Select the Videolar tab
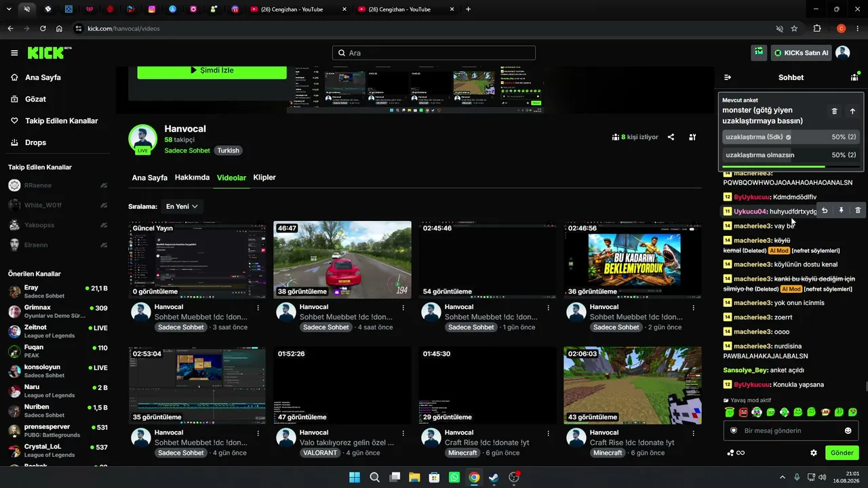 pos(231,178)
